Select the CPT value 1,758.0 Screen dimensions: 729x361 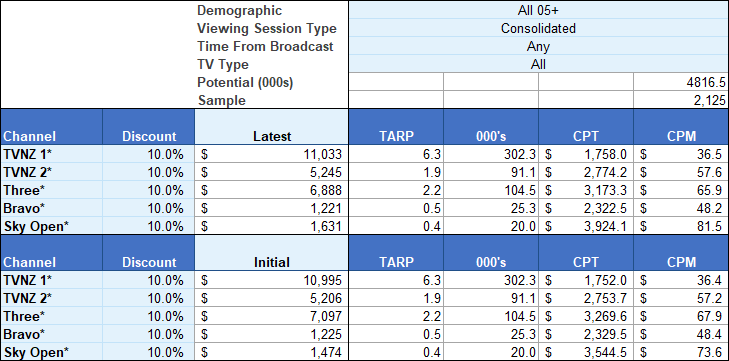[x=586, y=154]
